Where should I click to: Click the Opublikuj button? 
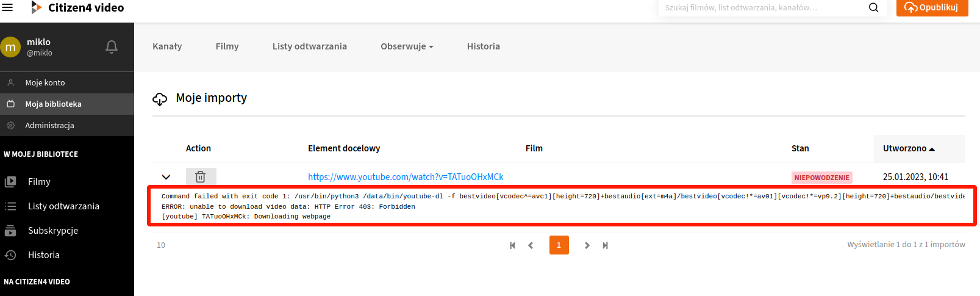point(932,7)
